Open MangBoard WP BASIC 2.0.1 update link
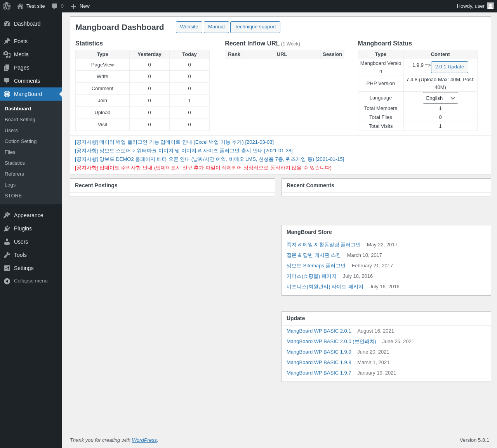This screenshot has width=497, height=448. [319, 331]
